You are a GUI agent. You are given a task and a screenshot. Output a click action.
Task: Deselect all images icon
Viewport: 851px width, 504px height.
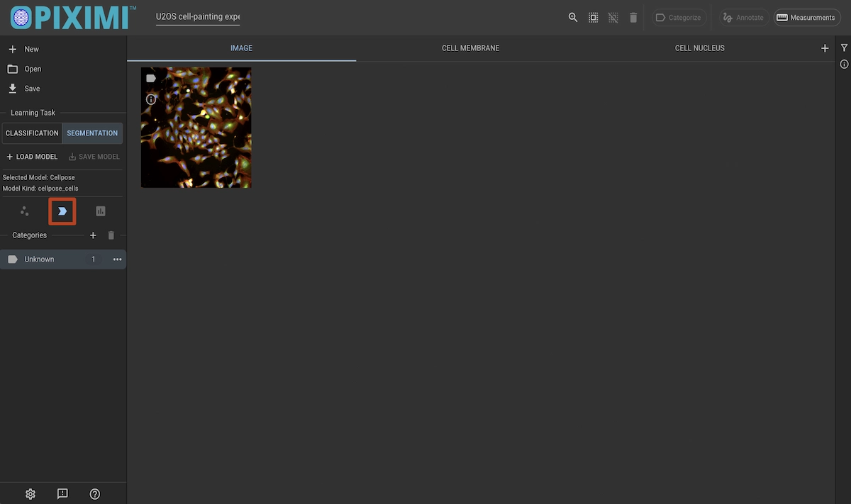click(613, 18)
